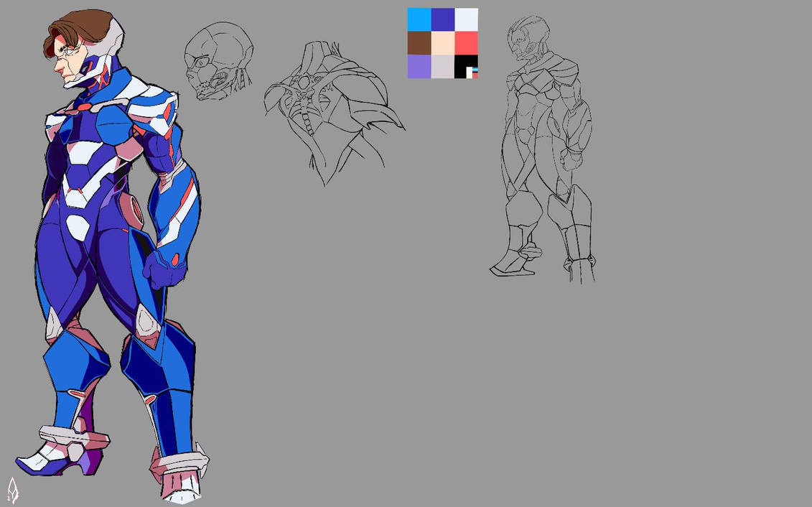Screen dimensions: 812x507
Task: Pick the peach skin-tone palette swatch
Action: coord(443,43)
